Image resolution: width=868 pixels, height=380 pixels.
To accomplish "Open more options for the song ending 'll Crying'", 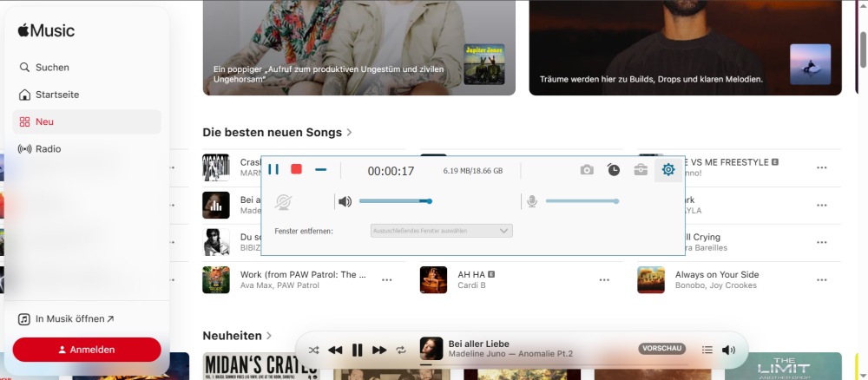I will [x=821, y=242].
